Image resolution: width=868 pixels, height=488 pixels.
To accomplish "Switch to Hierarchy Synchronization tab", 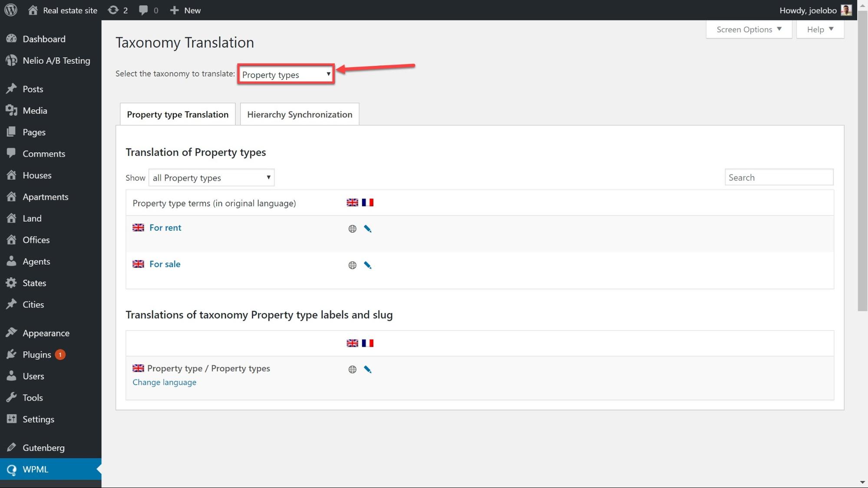I will (300, 115).
